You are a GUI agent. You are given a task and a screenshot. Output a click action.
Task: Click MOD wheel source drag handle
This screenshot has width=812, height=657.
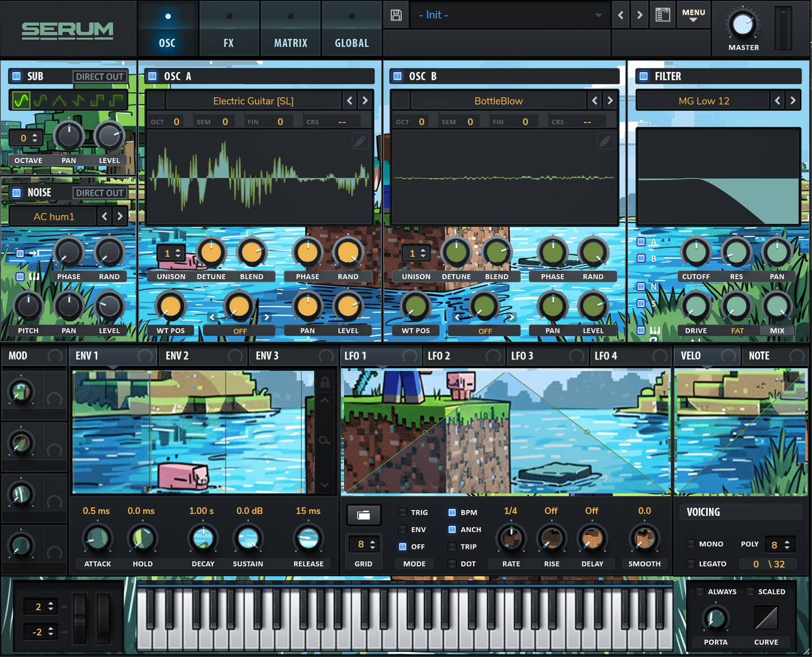pos(55,356)
